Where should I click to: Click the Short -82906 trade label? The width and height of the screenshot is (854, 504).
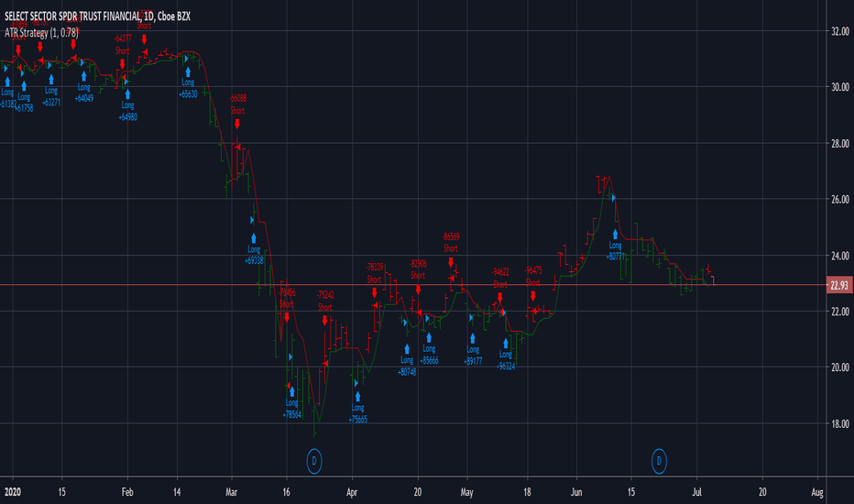(x=418, y=269)
